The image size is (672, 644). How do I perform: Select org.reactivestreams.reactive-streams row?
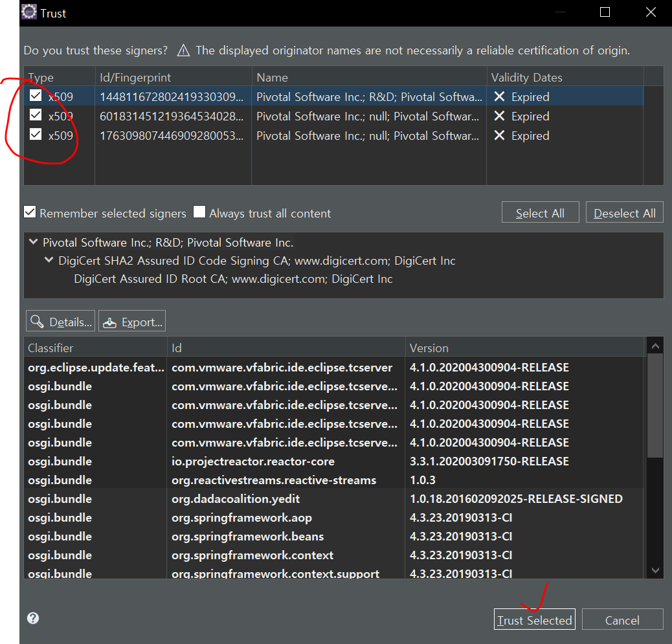pyautogui.click(x=334, y=480)
